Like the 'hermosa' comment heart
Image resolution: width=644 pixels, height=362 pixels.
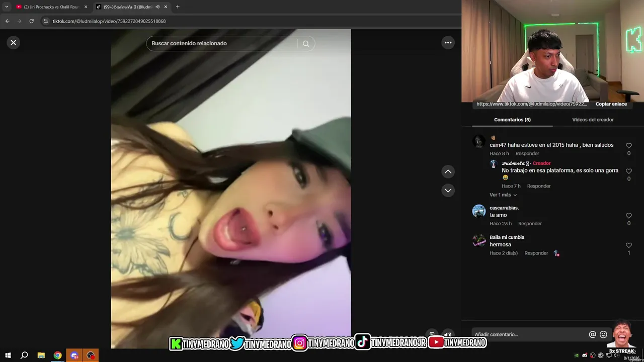(x=628, y=245)
